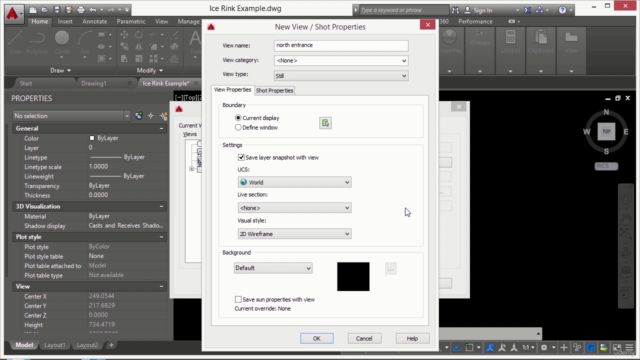Open the Help question mark icon
Image resolution: width=640 pixels, height=360 pixels.
pyautogui.click(x=562, y=10)
